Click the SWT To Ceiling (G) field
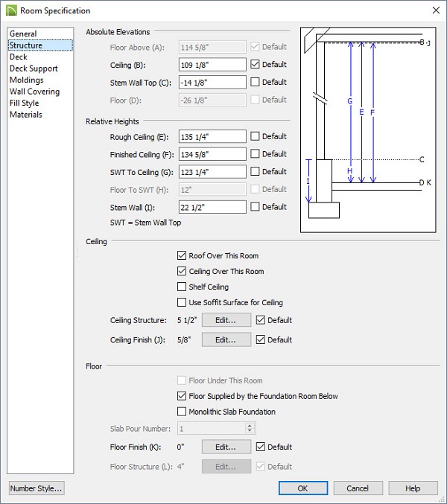The height and width of the screenshot is (504, 447). click(x=212, y=172)
